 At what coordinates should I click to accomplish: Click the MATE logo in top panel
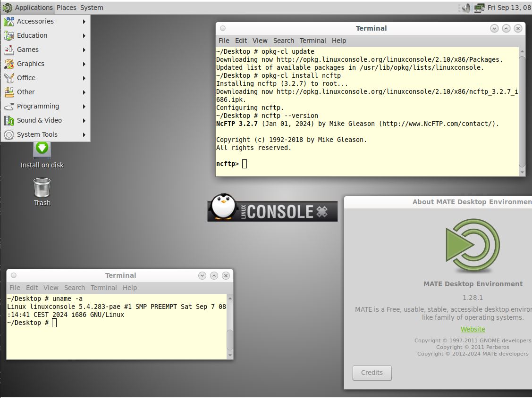7,8
